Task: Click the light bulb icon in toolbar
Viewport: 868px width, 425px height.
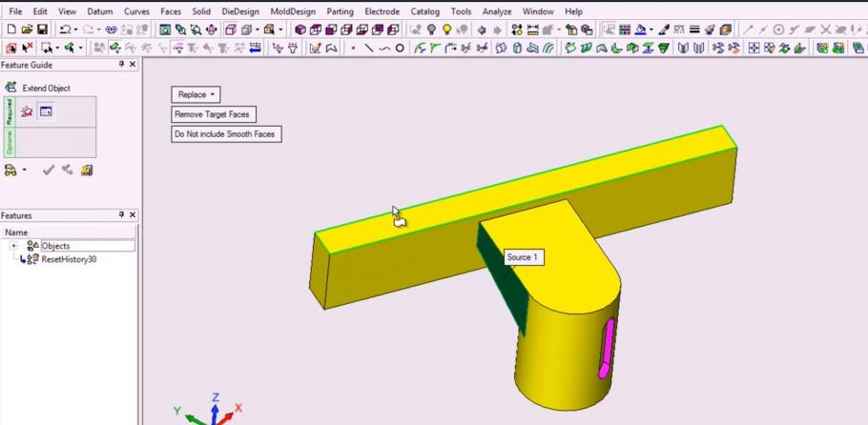Action: [445, 30]
